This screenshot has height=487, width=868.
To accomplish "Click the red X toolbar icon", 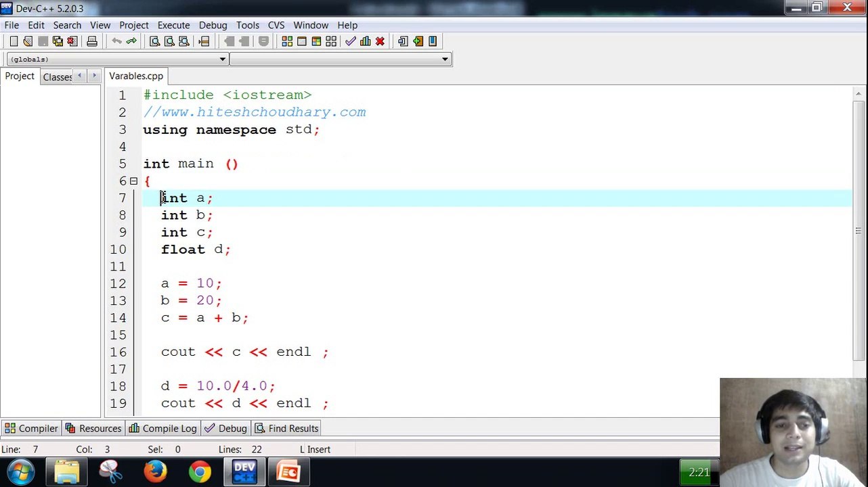I will [380, 41].
